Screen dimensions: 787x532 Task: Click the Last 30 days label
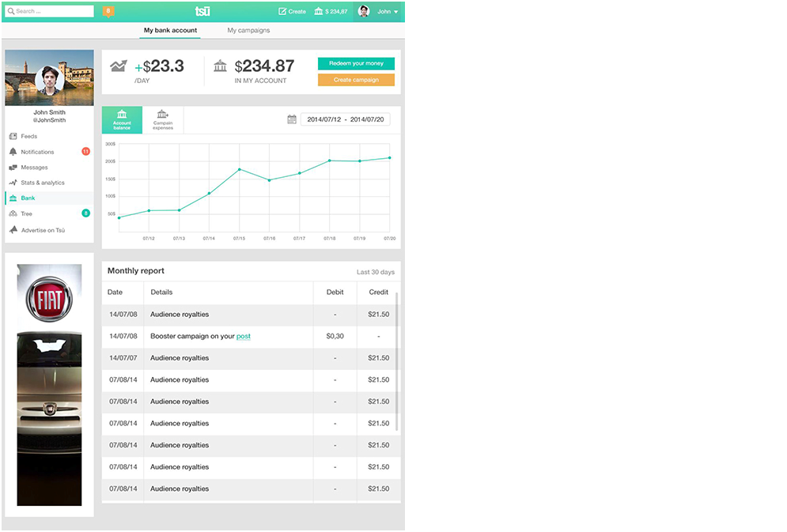click(x=376, y=272)
